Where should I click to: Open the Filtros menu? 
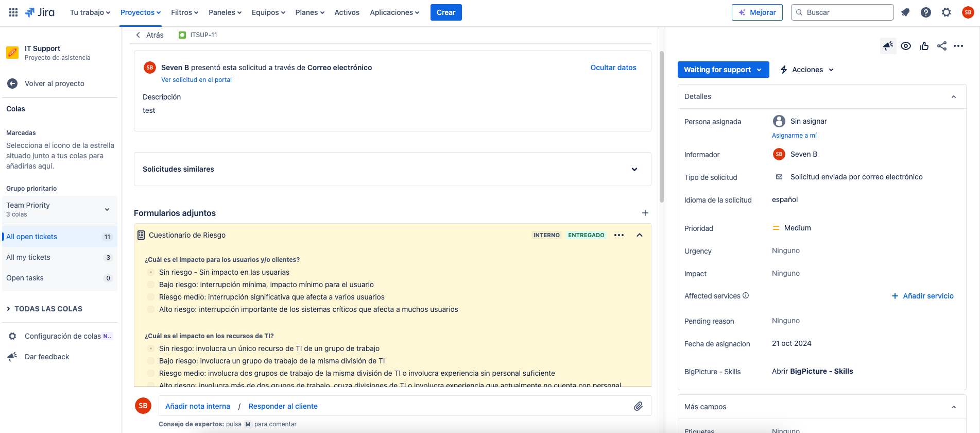coord(184,12)
